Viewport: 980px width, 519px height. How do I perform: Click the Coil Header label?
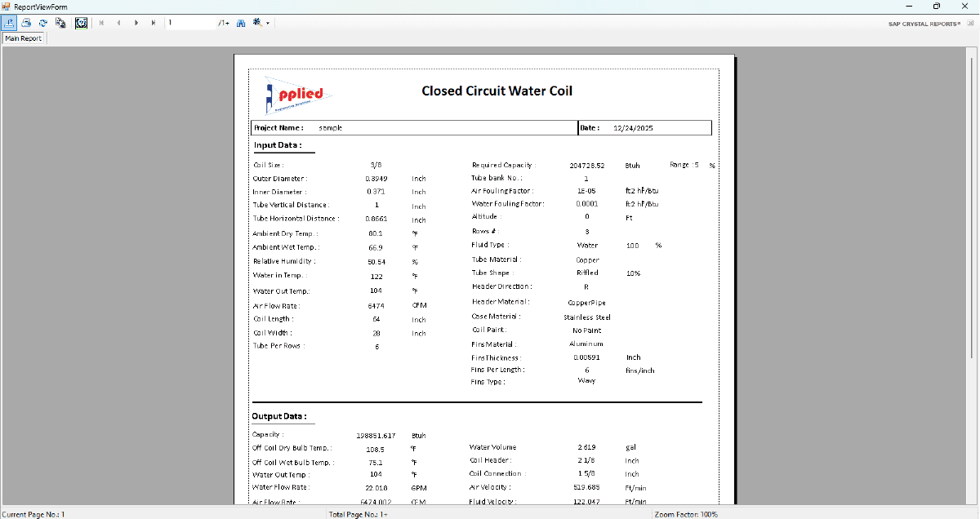coord(490,460)
